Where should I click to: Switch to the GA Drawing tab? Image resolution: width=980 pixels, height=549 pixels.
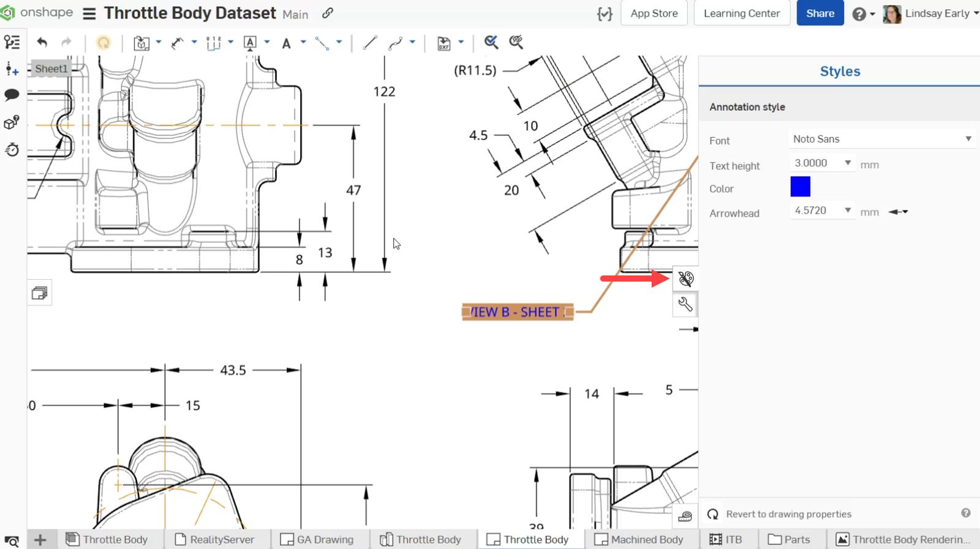(317, 539)
